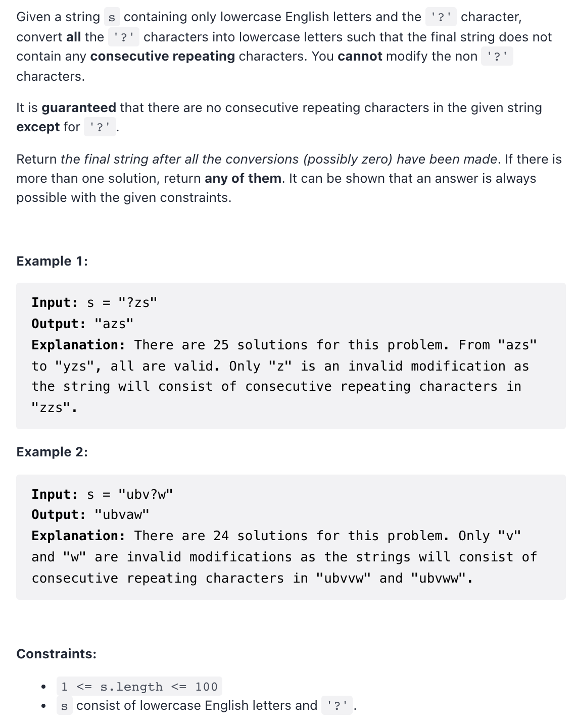Click the '?' code after 'except for'

(x=100, y=127)
